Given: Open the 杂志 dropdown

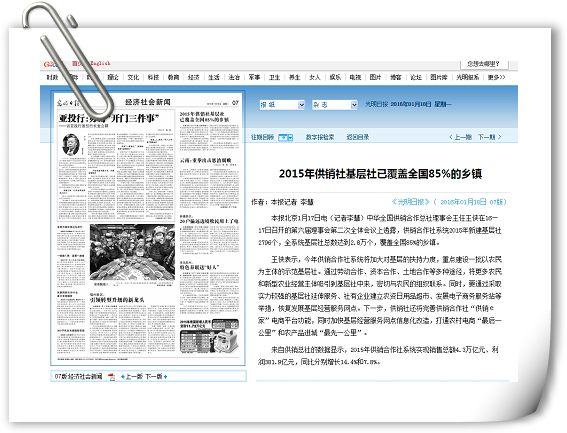Looking at the screenshot, I should pos(335,105).
